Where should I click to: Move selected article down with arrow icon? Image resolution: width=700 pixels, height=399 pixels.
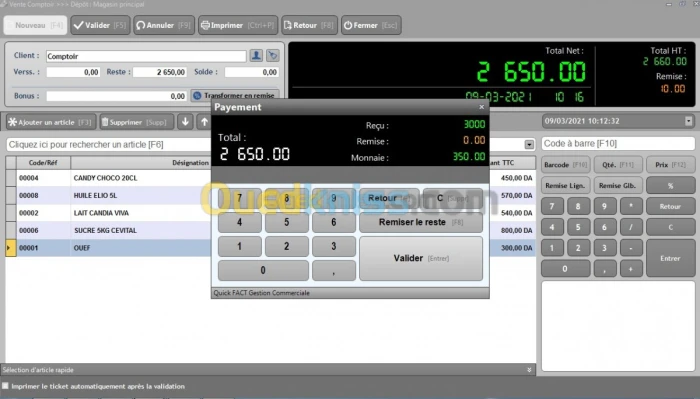185,121
